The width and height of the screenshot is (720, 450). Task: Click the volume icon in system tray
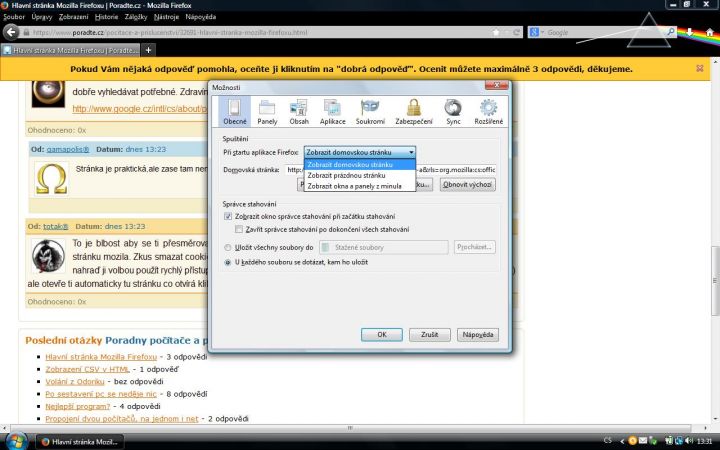coord(689,441)
